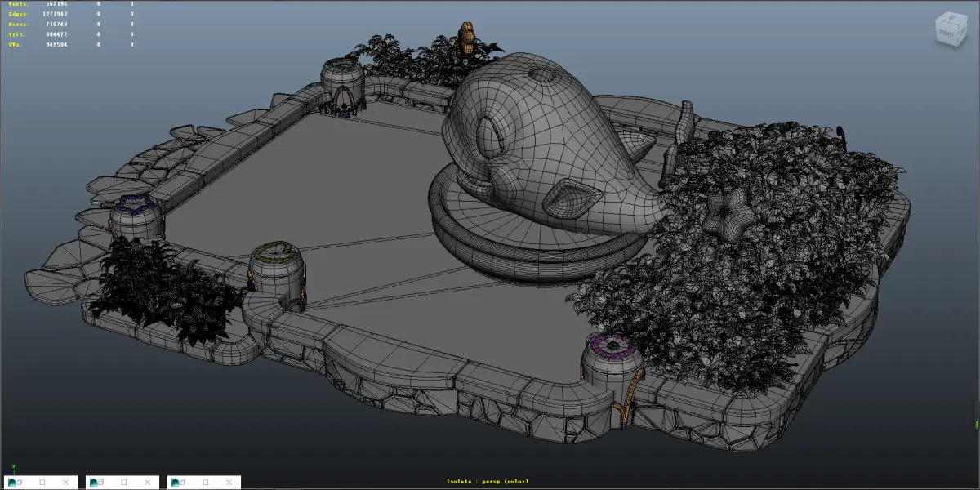
Task: Restore the leftmost minimized Maya window
Action: (x=20, y=482)
